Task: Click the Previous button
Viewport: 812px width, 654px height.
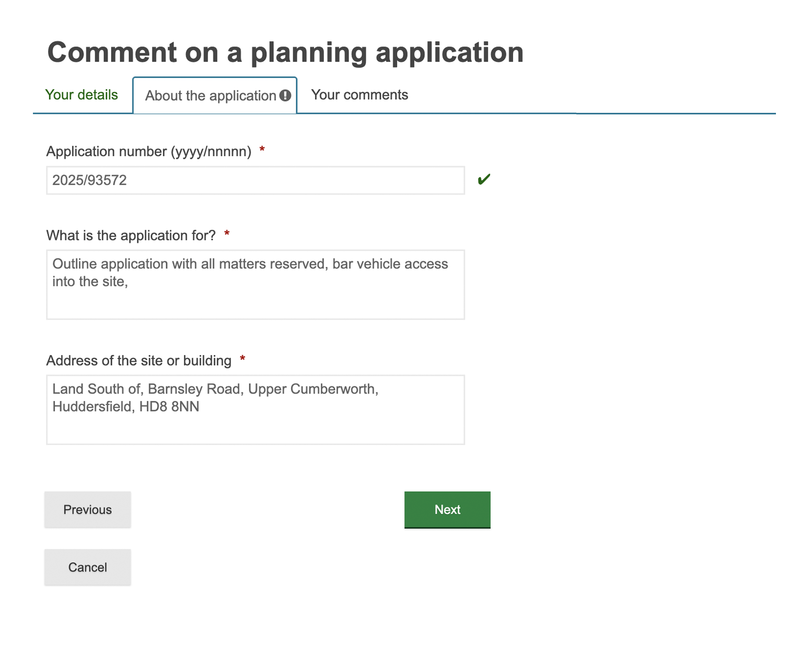Action: pos(87,509)
